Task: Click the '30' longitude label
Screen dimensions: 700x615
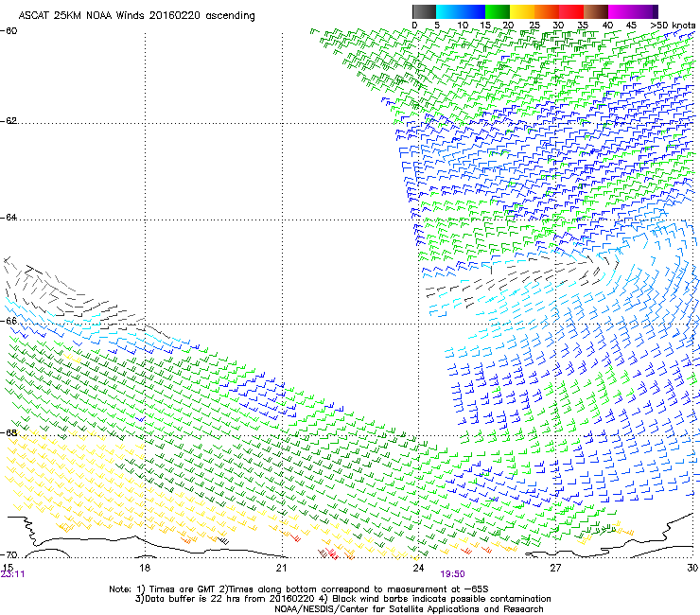Action: (692, 568)
